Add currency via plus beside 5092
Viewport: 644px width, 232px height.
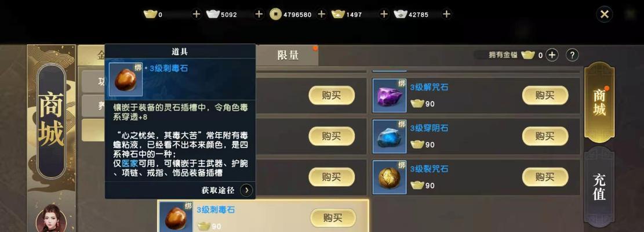tap(259, 14)
